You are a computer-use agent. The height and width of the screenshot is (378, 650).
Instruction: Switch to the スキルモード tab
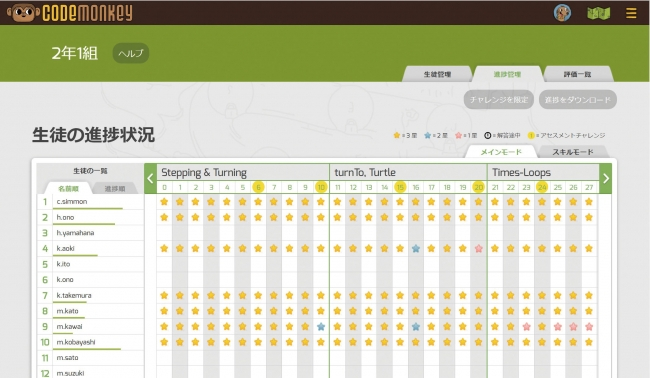pyautogui.click(x=572, y=152)
